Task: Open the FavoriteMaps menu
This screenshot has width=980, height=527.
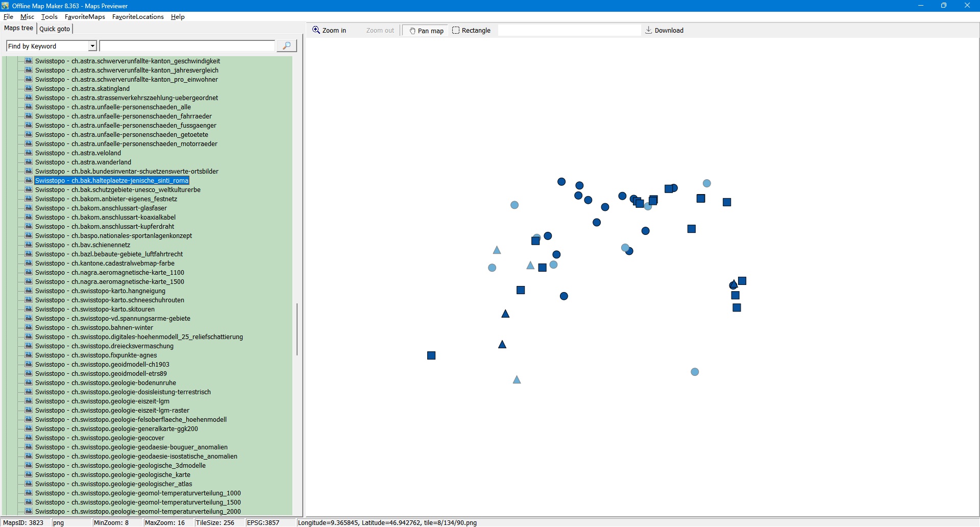Action: pyautogui.click(x=85, y=17)
